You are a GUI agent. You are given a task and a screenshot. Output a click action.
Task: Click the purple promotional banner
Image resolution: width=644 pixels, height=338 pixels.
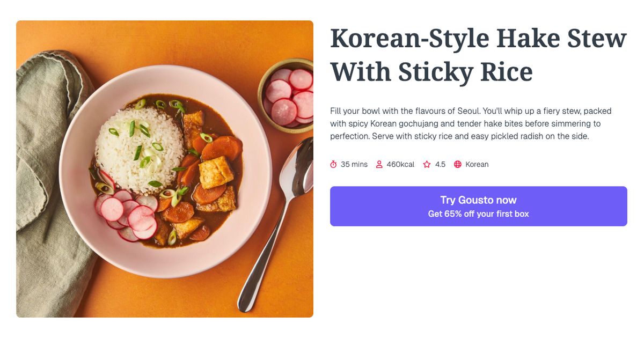[x=478, y=205]
